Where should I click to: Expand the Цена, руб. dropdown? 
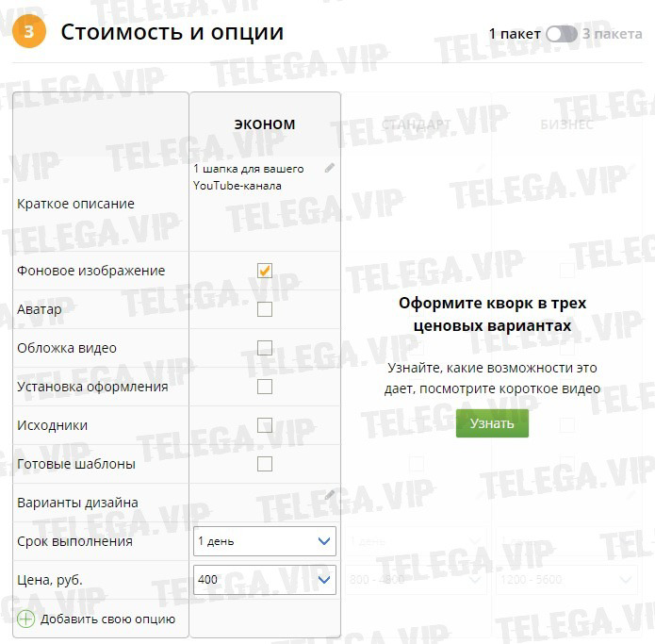pyautogui.click(x=264, y=580)
